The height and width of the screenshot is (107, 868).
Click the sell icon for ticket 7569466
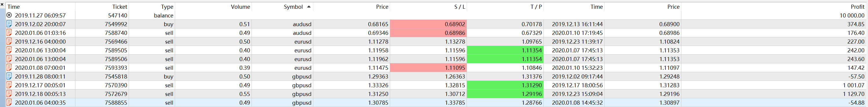click(10, 42)
